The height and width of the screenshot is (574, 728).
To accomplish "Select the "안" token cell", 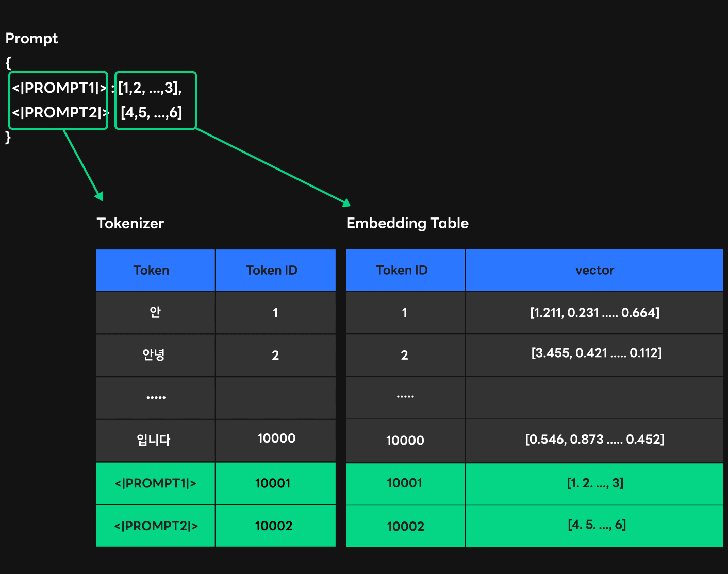I will (156, 313).
